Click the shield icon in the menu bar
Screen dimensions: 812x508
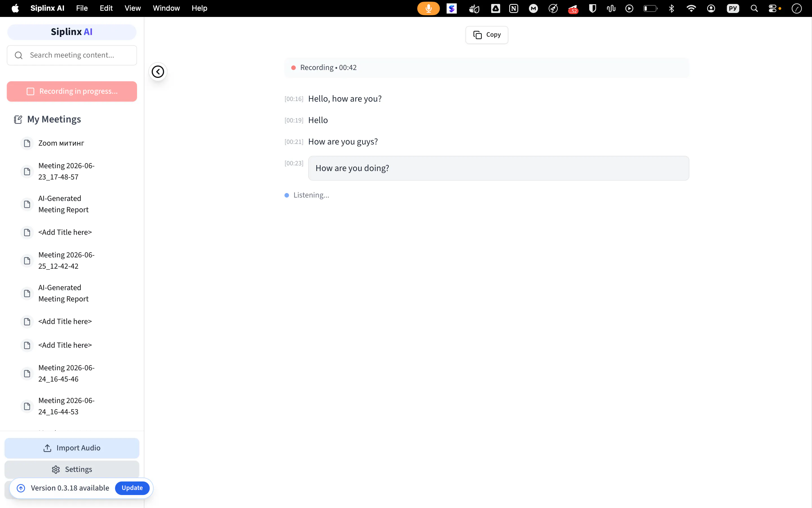(x=593, y=8)
